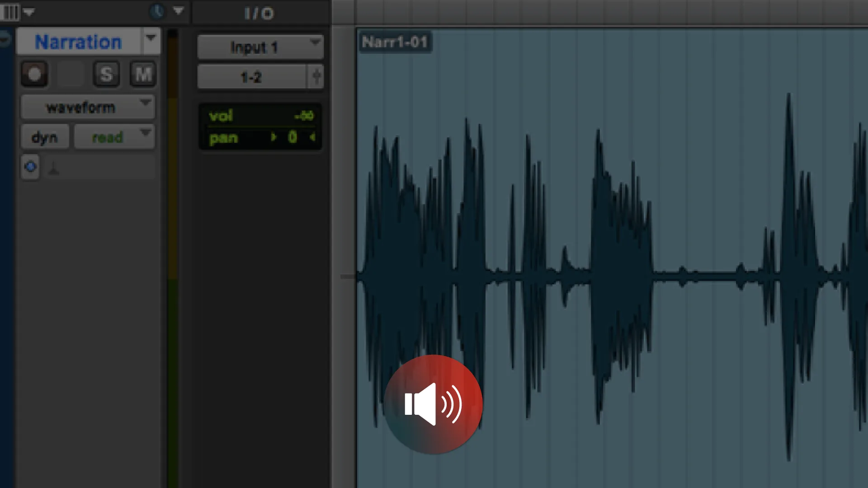Screen dimensions: 868x488
Task: Click the clock timebase icon in header
Action: click(157, 11)
